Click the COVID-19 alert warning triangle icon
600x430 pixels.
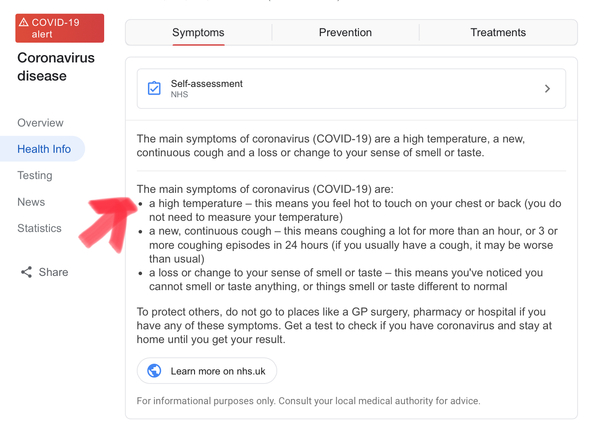tap(23, 22)
